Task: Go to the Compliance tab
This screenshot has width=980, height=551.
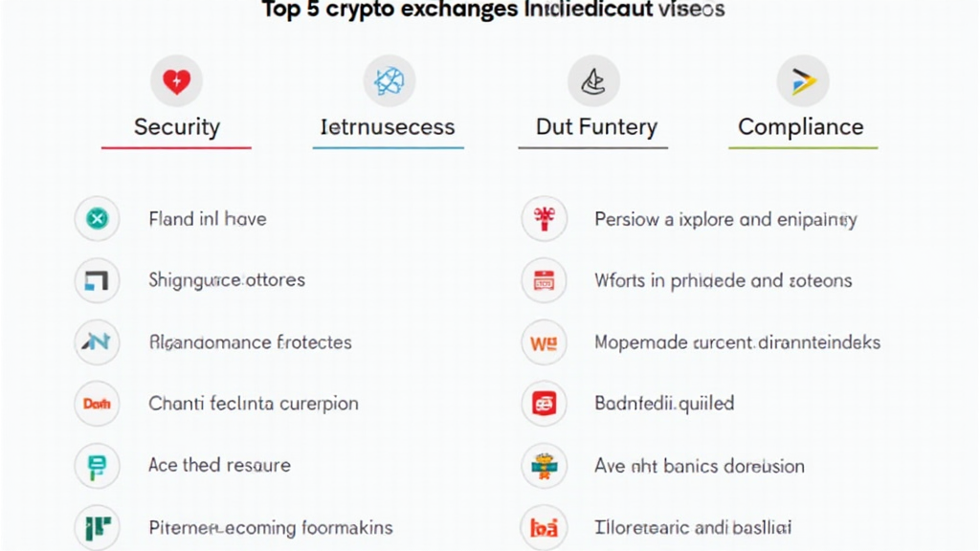Action: pyautogui.click(x=801, y=127)
